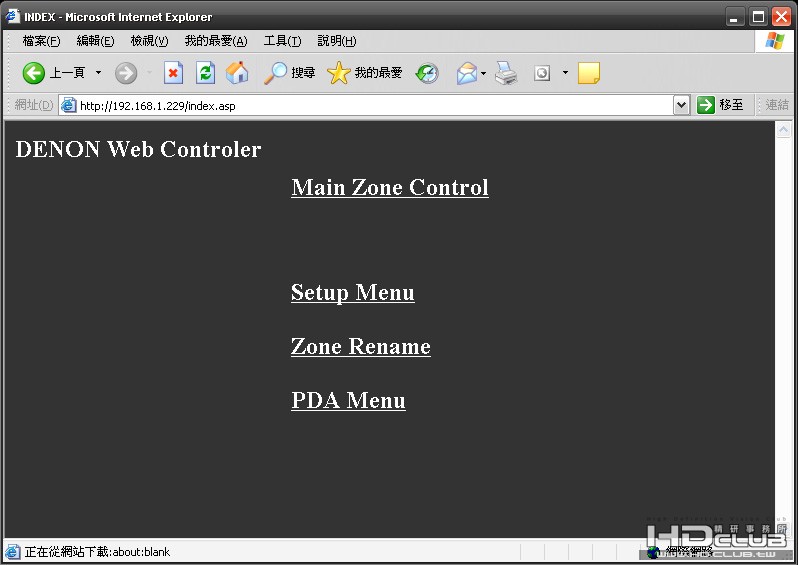Open the Setup Menu link
Screen dimensions: 798x565
coord(353,292)
